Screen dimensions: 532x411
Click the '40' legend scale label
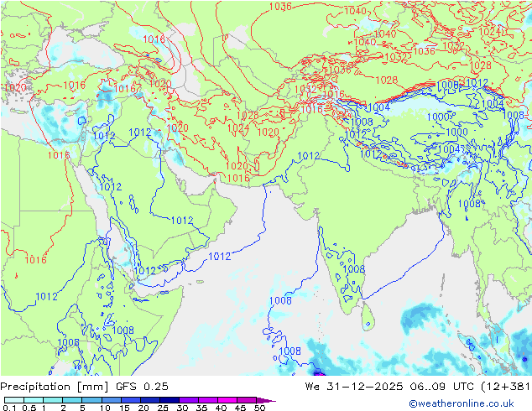(221, 408)
